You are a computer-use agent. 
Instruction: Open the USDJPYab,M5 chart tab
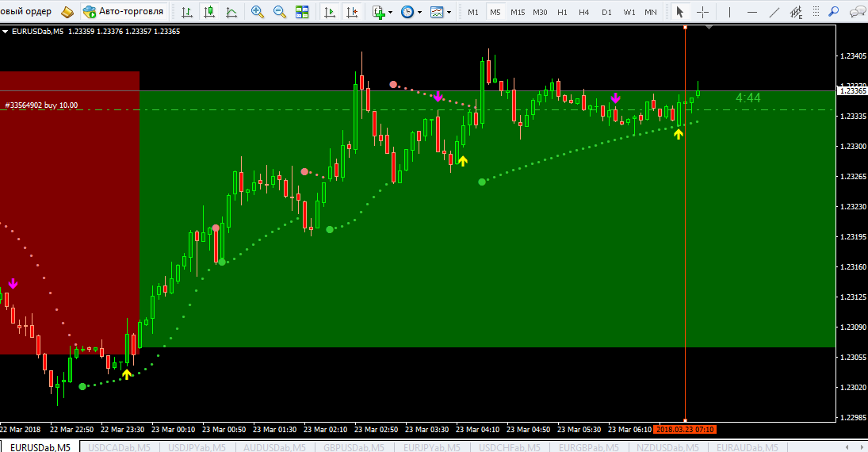tap(197, 447)
